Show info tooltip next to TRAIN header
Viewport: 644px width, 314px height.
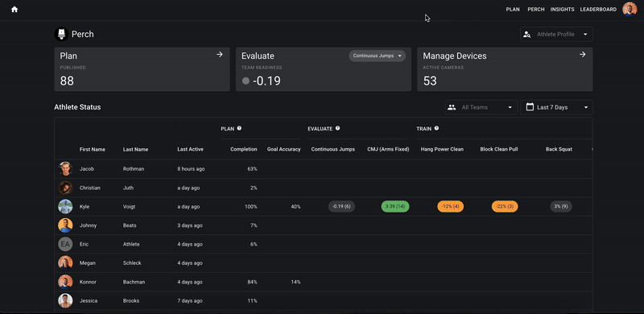436,128
